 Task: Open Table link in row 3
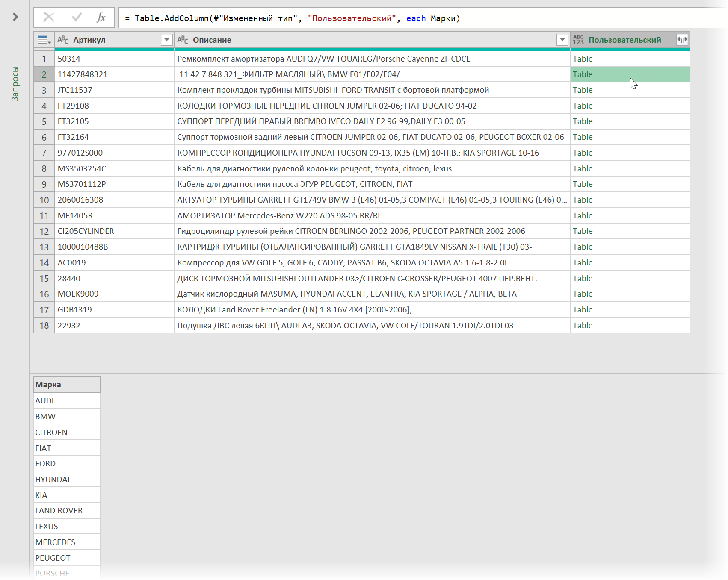[583, 90]
